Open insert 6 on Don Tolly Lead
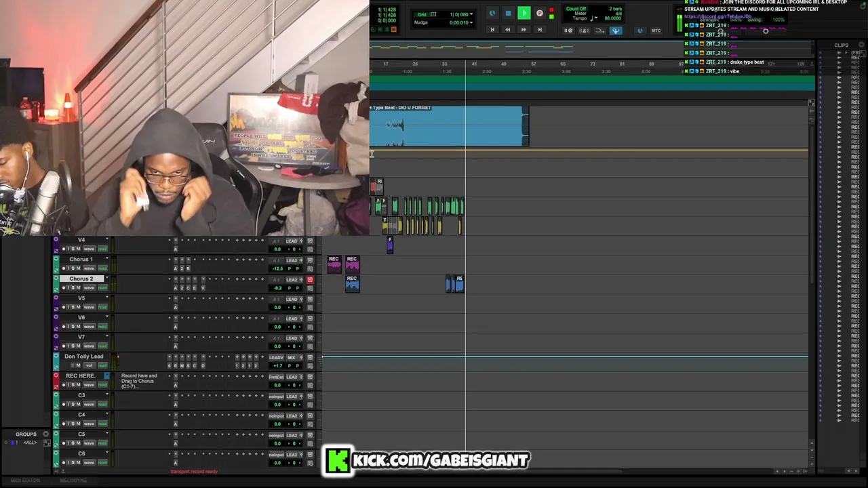868x488 pixels. [x=170, y=365]
